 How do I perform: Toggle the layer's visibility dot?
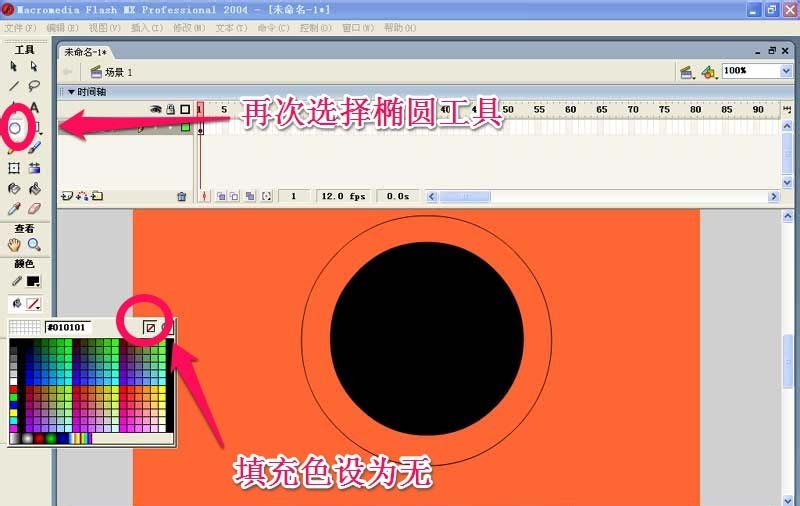pos(156,128)
